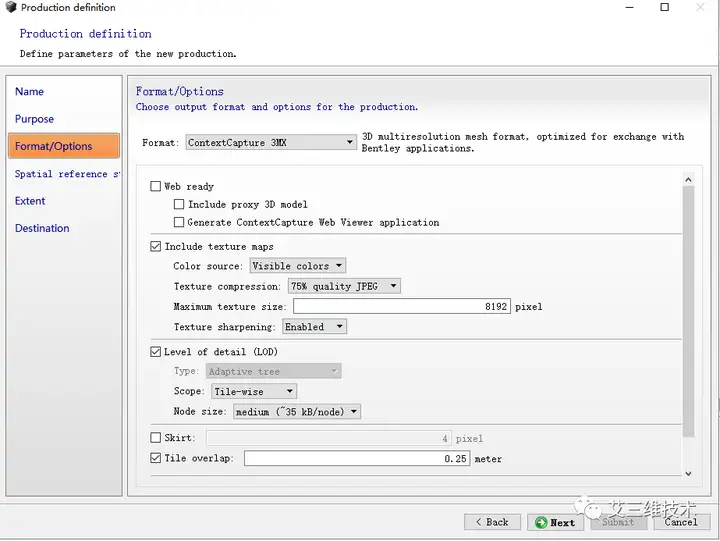Switch to the Purpose step
Screen dimensions: 720x541
[x=34, y=119]
